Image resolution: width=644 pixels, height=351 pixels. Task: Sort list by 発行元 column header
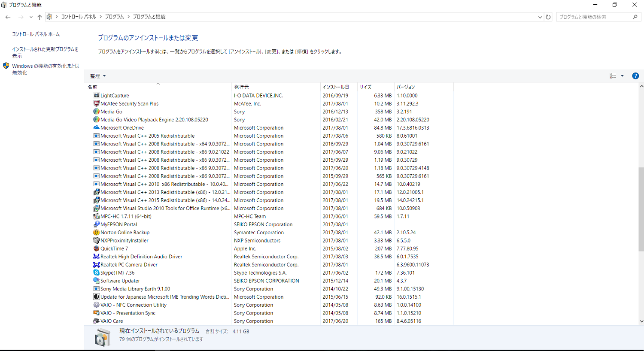(241, 87)
